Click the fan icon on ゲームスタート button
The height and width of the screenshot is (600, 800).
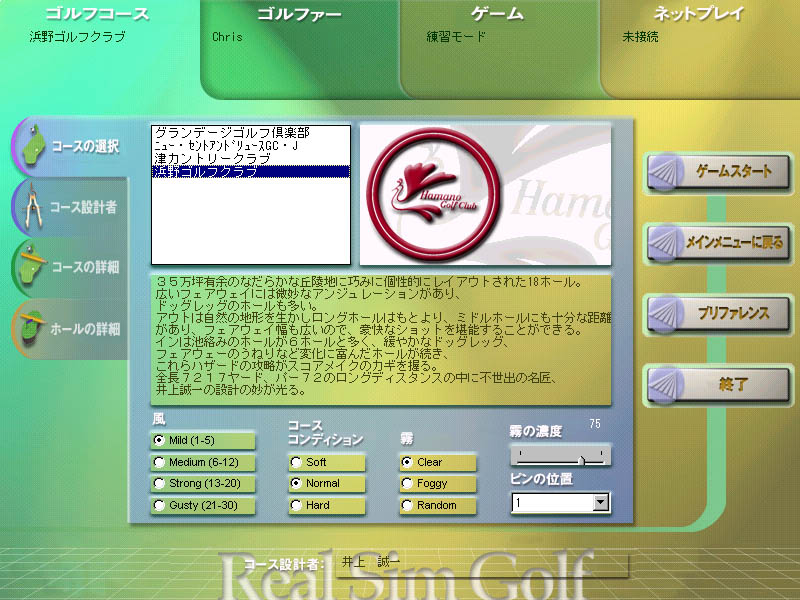(666, 172)
